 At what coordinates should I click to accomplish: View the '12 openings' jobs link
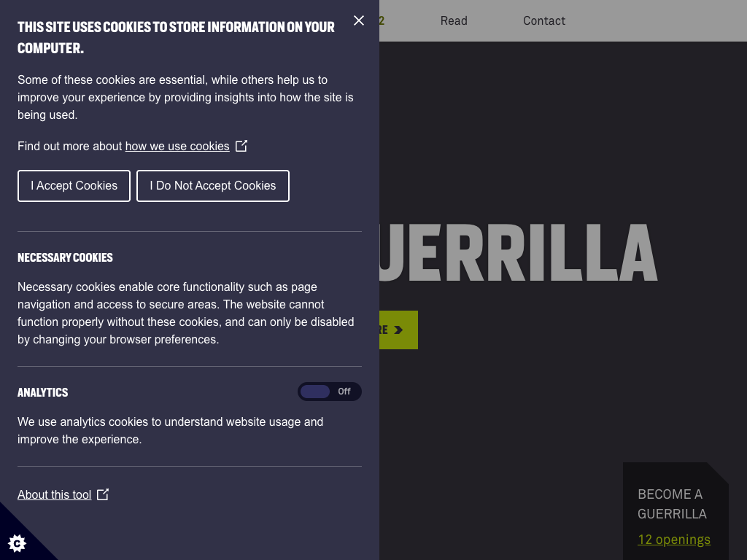(674, 540)
